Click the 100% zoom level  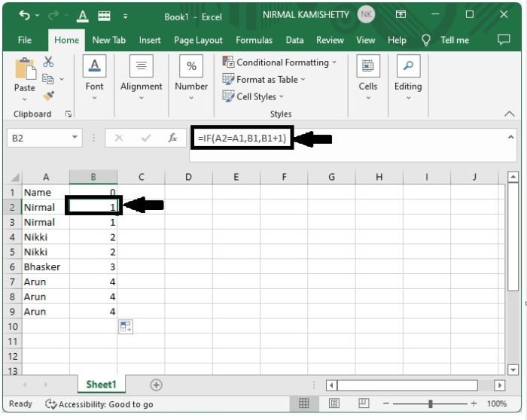coord(497,403)
